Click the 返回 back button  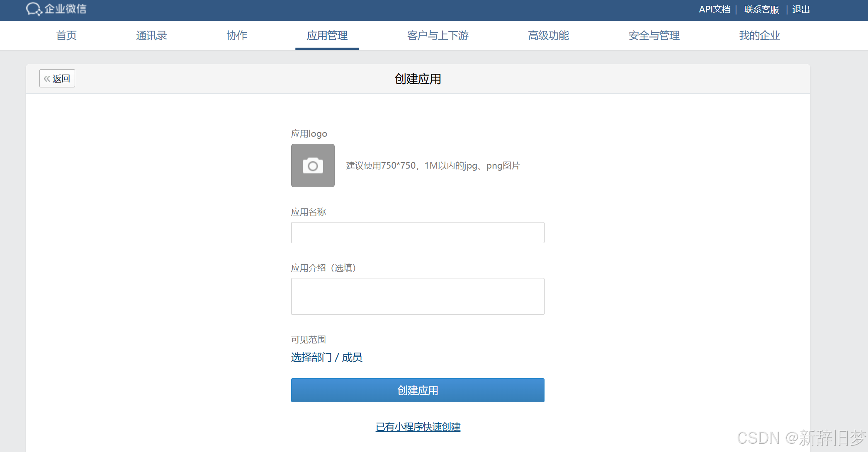(57, 78)
